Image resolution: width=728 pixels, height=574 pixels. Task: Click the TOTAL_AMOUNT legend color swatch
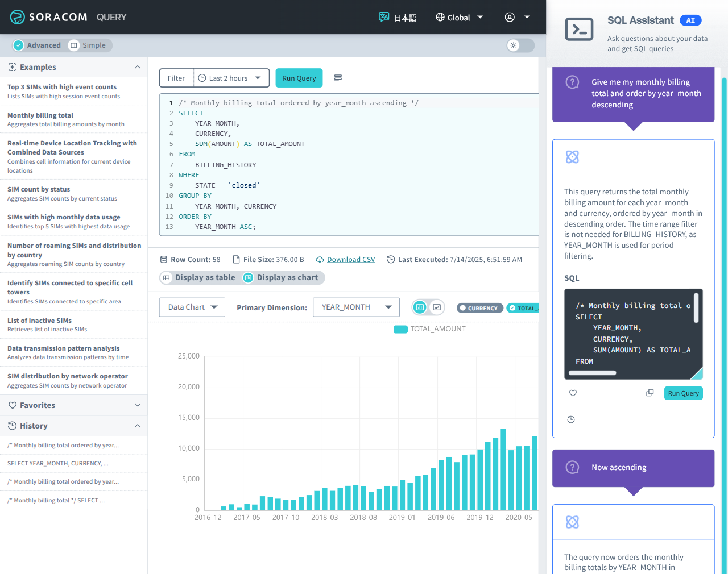400,329
